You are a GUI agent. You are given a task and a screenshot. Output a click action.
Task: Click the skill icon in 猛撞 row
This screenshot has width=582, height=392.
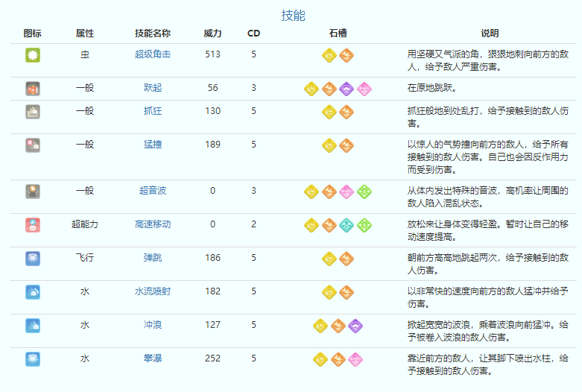(32, 145)
